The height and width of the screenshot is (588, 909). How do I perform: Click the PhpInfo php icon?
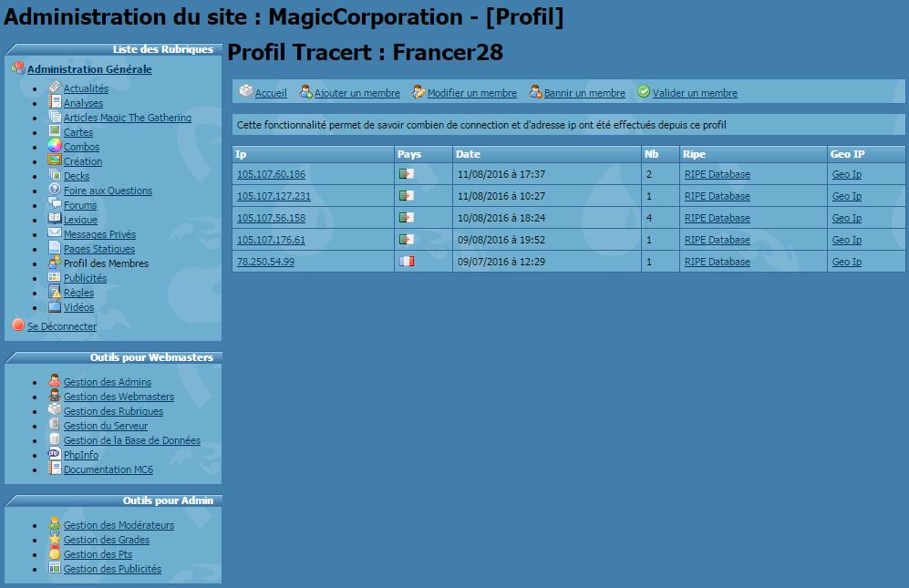[x=55, y=453]
